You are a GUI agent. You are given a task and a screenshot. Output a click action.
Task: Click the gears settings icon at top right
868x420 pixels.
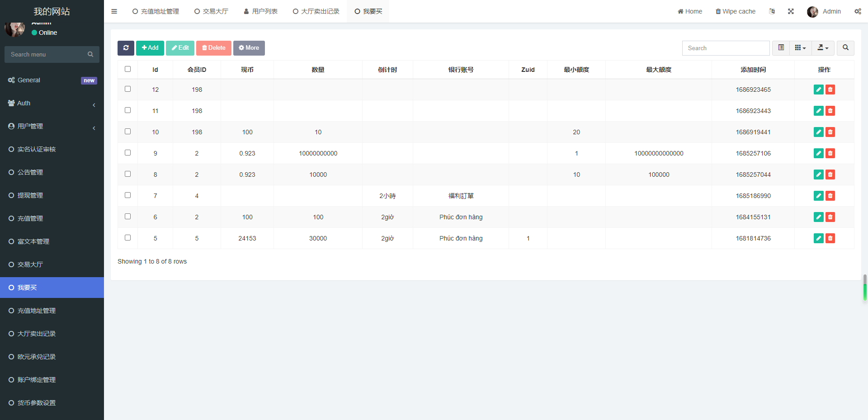858,11
